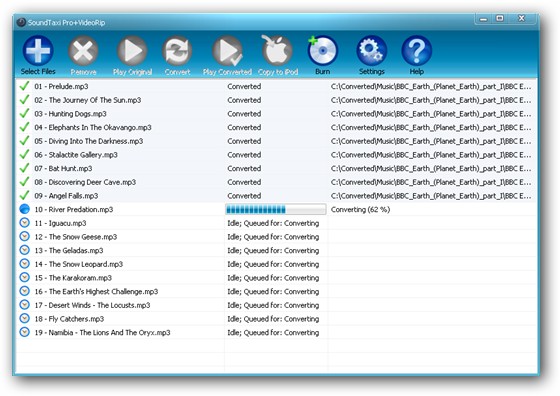The width and height of the screenshot is (560, 396).
Task: Click the output path for 05 - Diving Into The Darkness
Action: point(431,141)
